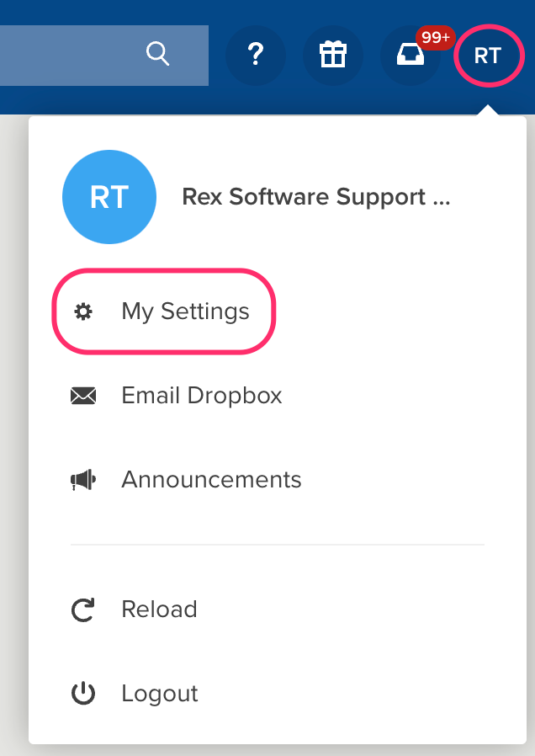Viewport: 535px width, 756px height.
Task: Click the megaphone Announcements icon
Action: 83,480
